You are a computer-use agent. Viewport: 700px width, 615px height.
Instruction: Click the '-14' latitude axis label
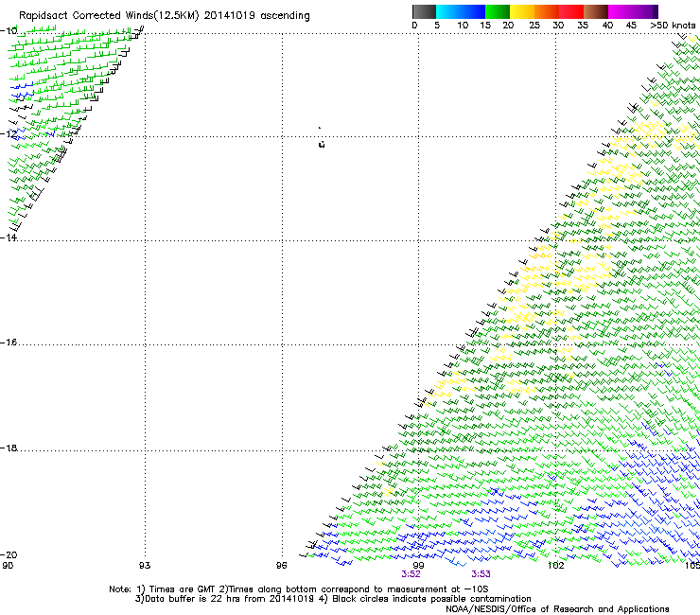(9, 237)
